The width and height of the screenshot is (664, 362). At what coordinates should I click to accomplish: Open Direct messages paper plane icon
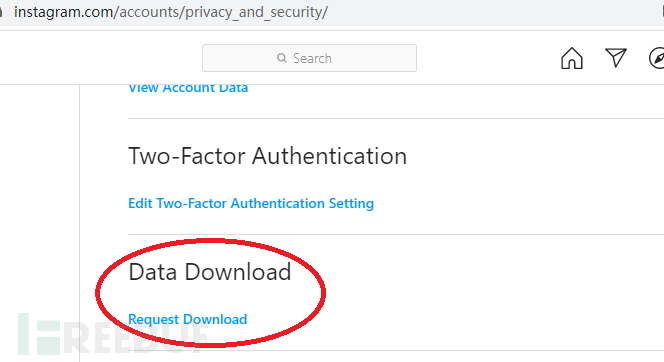[x=615, y=58]
